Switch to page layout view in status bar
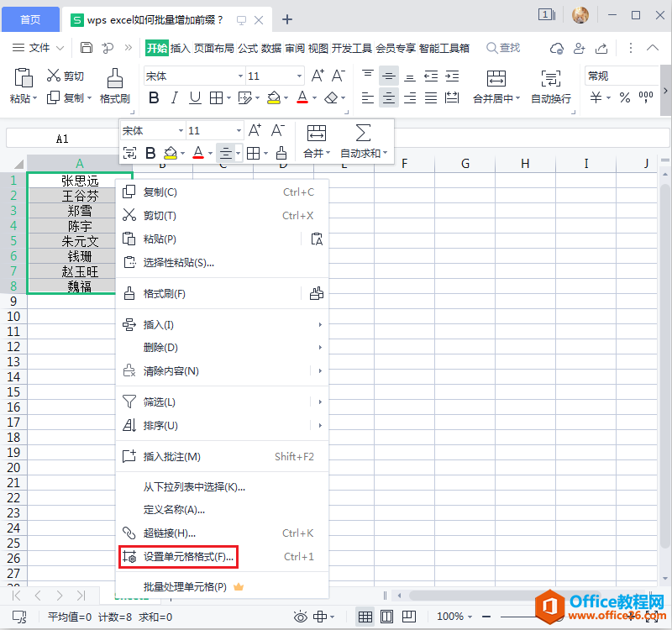This screenshot has width=672, height=630. (x=388, y=617)
